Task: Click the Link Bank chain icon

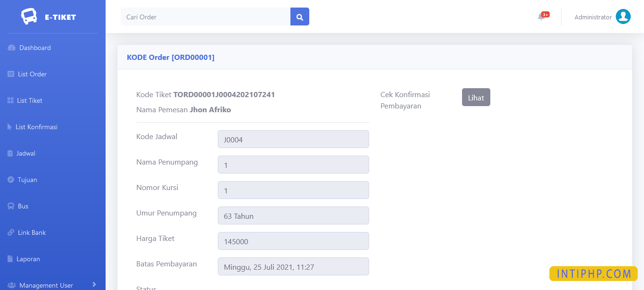Action: click(x=11, y=232)
